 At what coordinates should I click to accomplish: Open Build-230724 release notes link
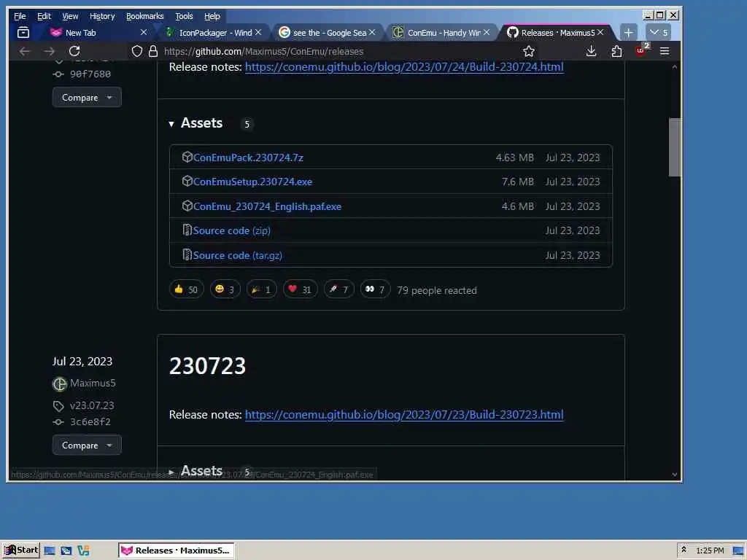tap(404, 66)
